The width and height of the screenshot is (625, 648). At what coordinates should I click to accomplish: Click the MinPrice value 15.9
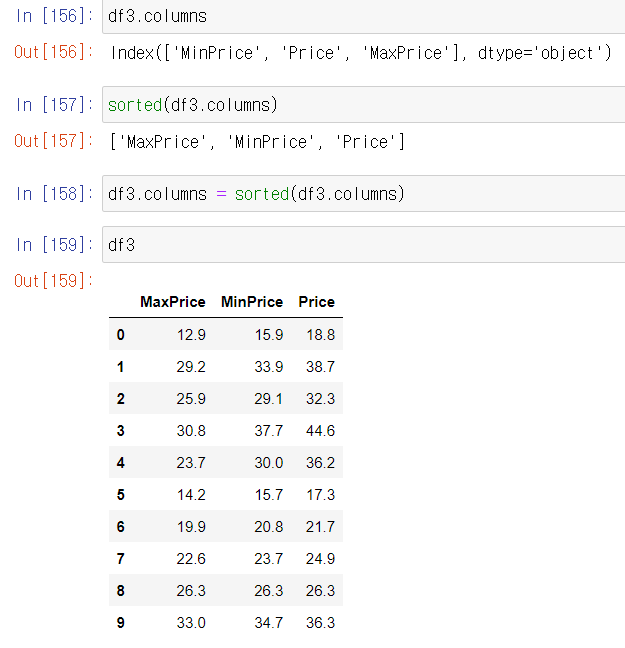(x=269, y=335)
